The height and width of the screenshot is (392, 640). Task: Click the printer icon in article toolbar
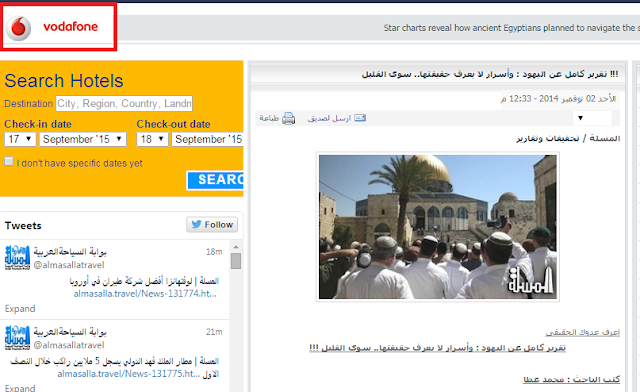[289, 118]
